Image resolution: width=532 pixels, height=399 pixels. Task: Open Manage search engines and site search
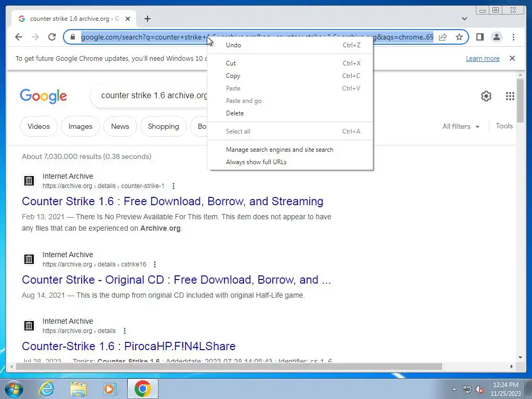[x=290, y=150]
